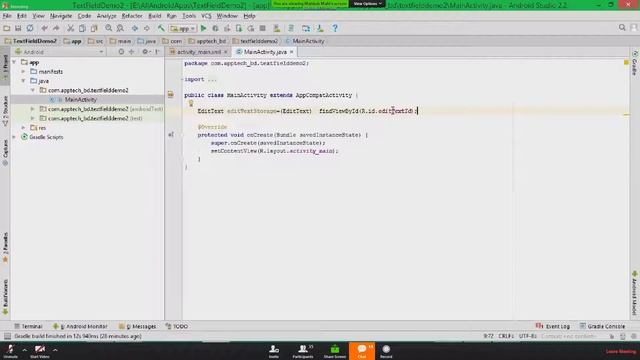Open the Refactor menu
This screenshot has height=360, width=640.
(132, 16)
